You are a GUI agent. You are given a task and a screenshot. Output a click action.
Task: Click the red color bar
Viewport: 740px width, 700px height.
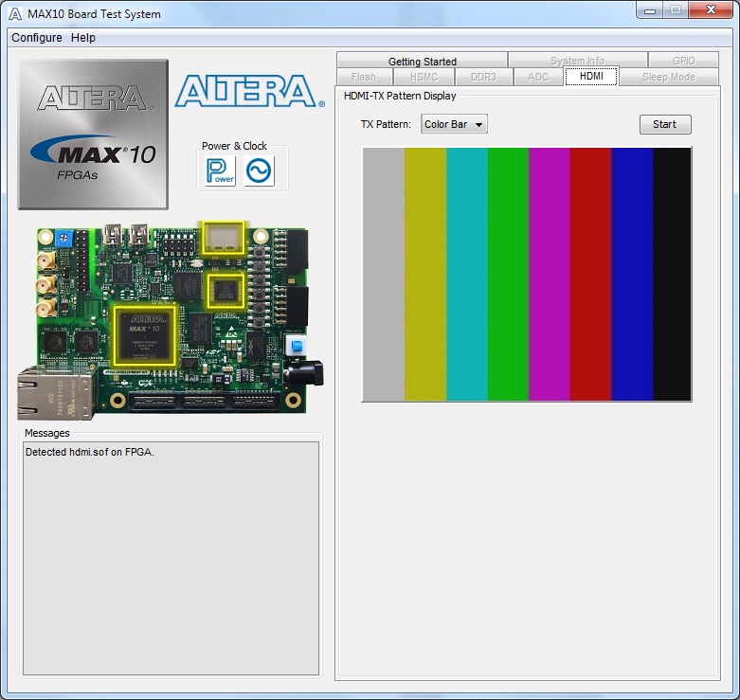[x=591, y=274]
